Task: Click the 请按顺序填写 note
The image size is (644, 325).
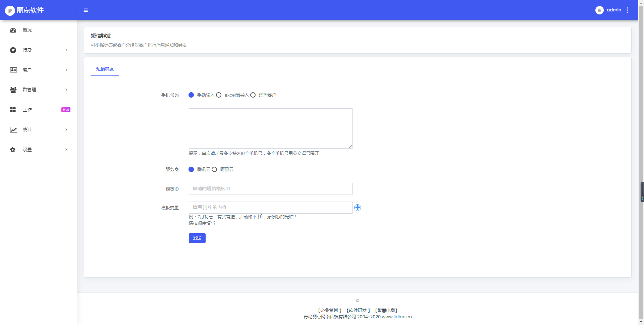Action: pos(202,223)
